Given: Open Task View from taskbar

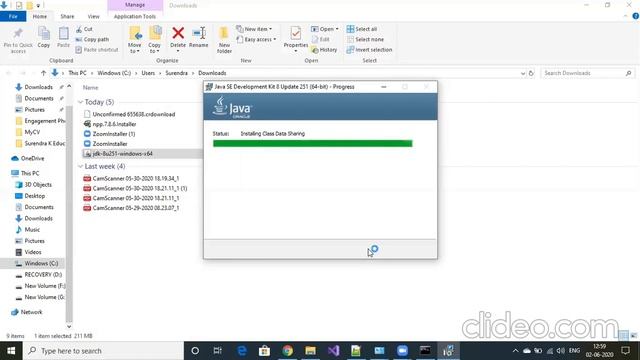Looking at the screenshot, I should click(218, 351).
